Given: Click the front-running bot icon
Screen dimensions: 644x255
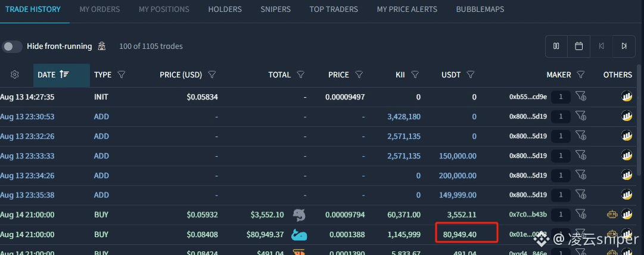Looking at the screenshot, I should [x=101, y=46].
